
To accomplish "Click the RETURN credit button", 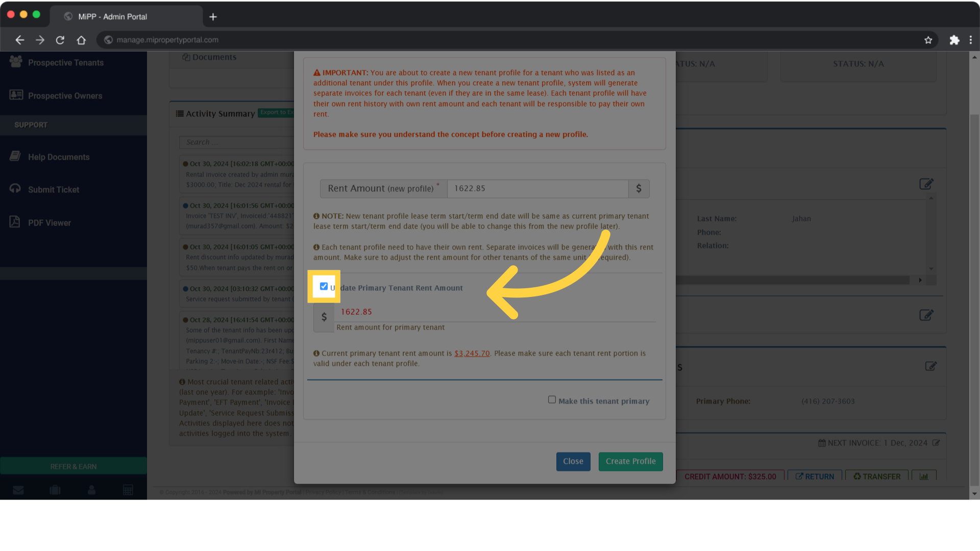I will (814, 477).
